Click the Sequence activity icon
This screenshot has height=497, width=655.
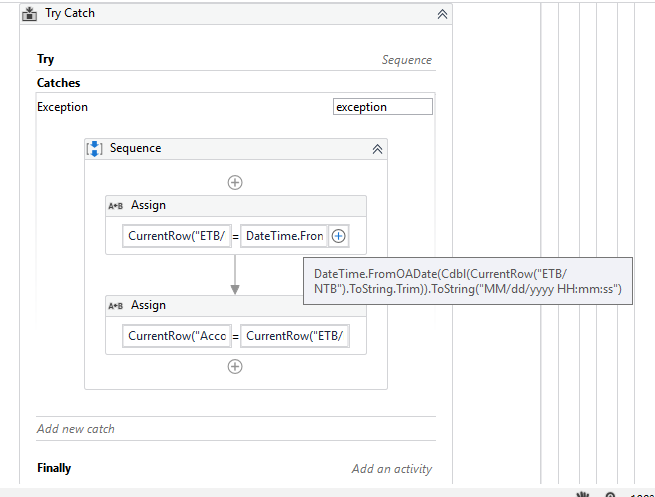tap(95, 148)
